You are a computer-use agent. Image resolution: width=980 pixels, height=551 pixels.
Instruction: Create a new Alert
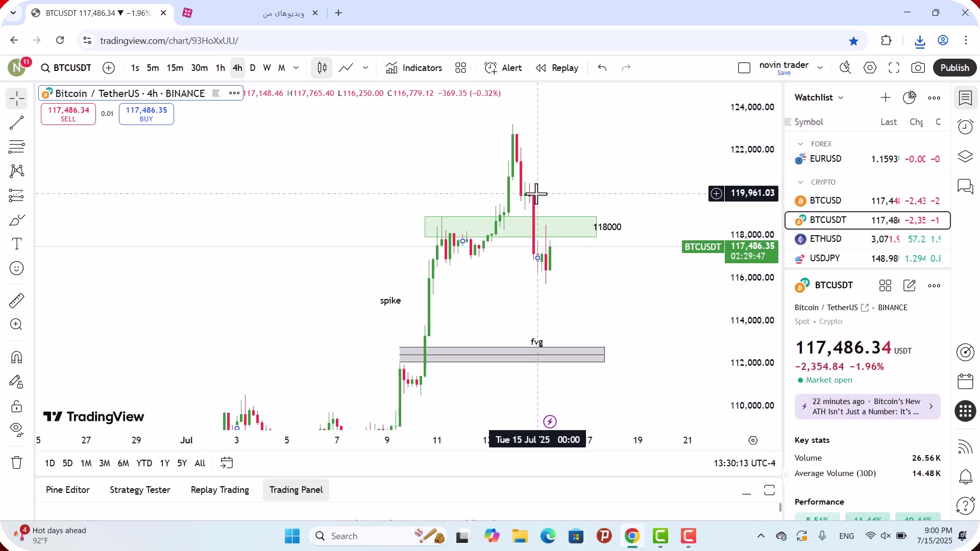coord(503,68)
